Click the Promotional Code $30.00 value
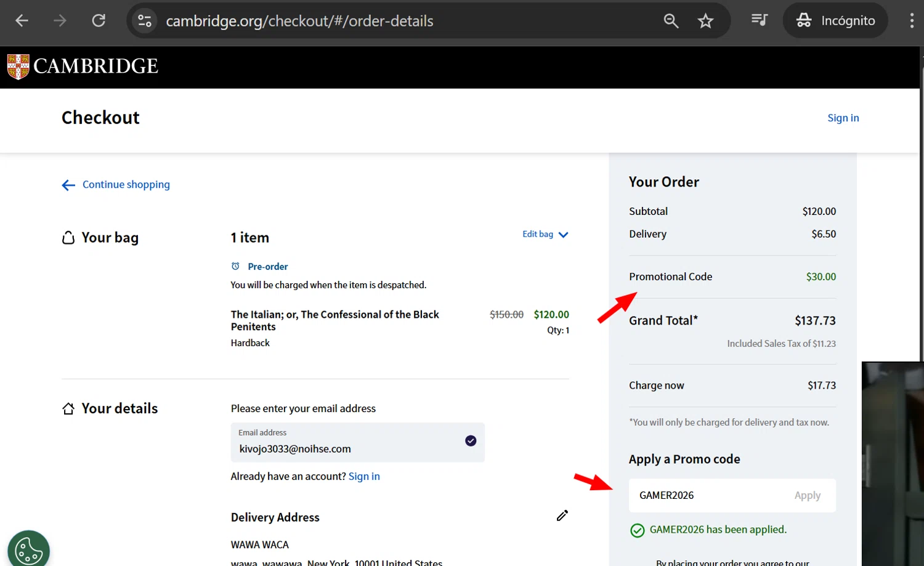The width and height of the screenshot is (924, 566). 821,277
